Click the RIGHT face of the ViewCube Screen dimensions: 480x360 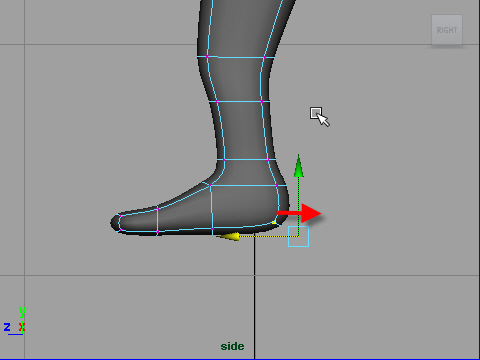coord(447,30)
